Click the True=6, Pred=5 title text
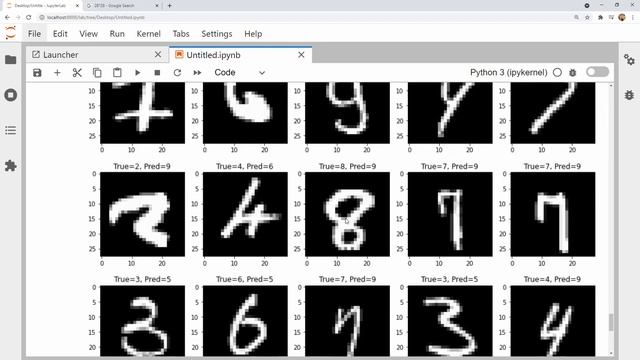This screenshot has height=360, width=640. [244, 279]
